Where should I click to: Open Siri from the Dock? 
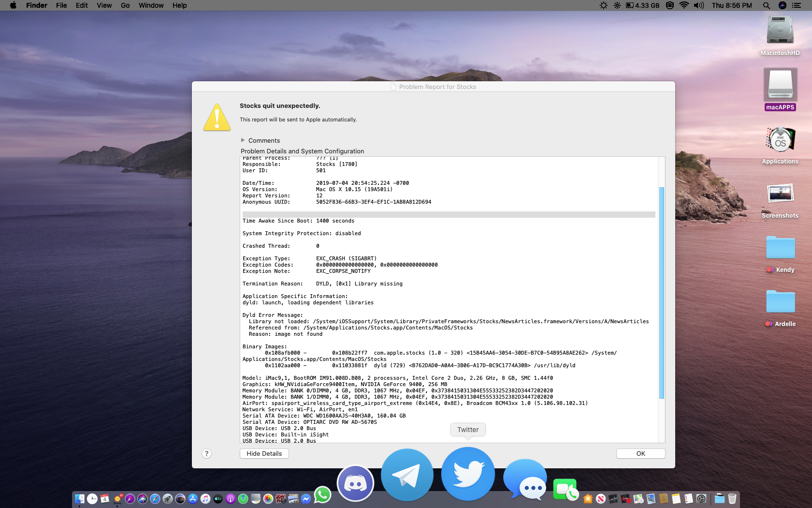pos(143,498)
